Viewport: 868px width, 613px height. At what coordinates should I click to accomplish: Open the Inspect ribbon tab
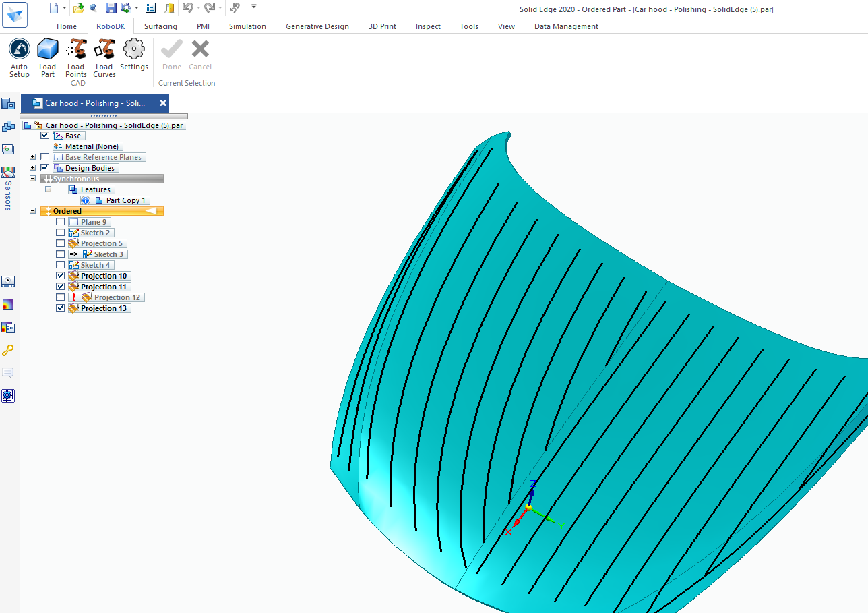click(428, 26)
